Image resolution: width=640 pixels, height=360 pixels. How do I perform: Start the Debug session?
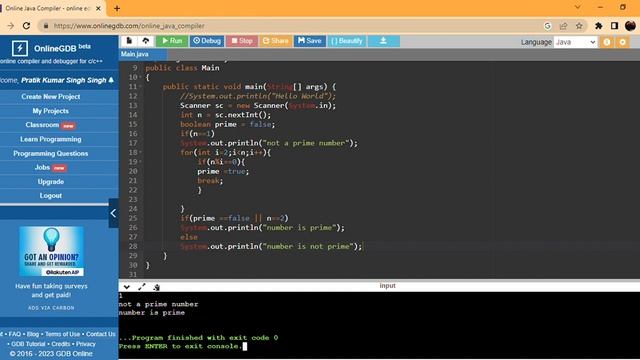(207, 41)
